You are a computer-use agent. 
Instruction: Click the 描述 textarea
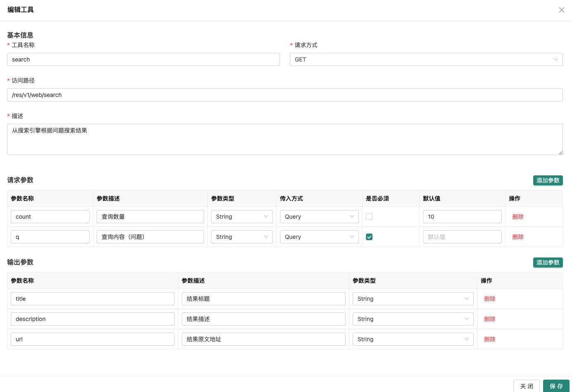point(285,139)
